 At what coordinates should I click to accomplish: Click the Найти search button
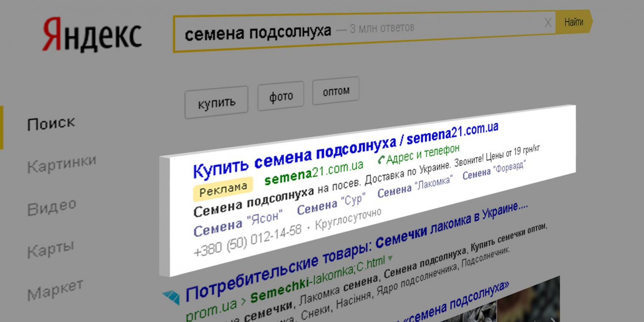574,22
